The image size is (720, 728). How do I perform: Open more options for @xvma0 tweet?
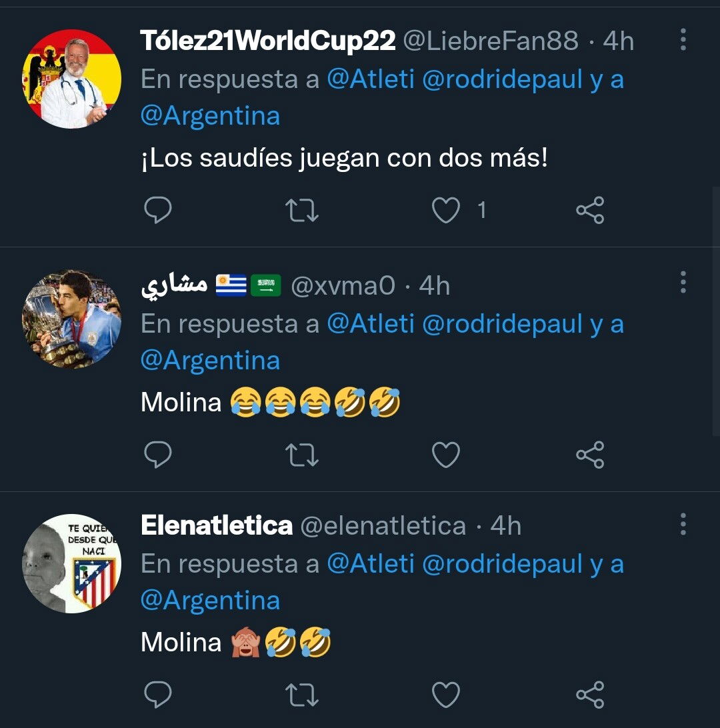(683, 283)
